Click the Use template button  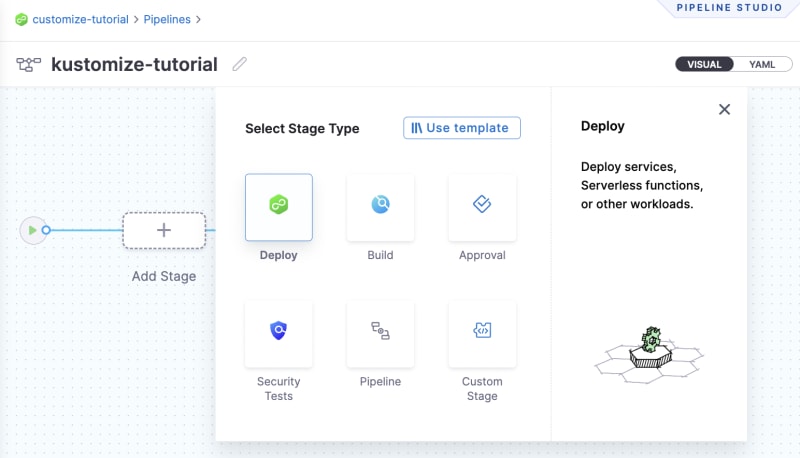(x=462, y=128)
